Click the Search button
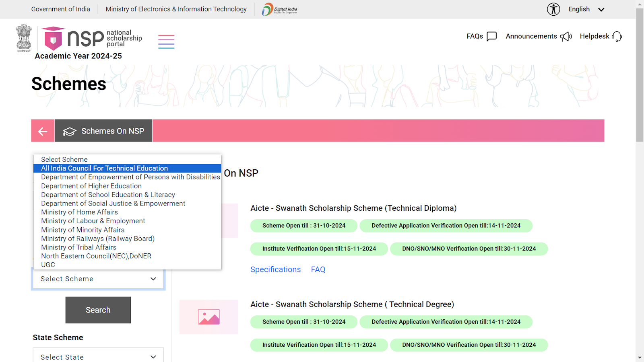 click(98, 310)
